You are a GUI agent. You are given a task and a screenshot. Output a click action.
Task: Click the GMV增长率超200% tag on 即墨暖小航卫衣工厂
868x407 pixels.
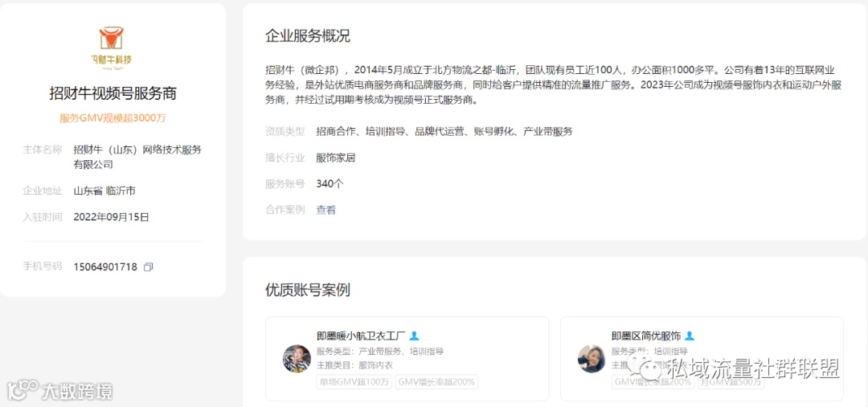436,381
